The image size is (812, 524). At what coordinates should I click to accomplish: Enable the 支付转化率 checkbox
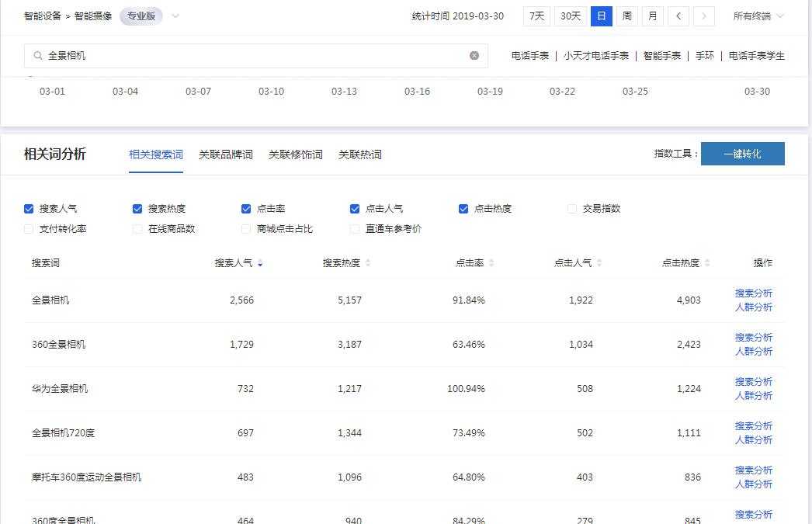(x=29, y=229)
